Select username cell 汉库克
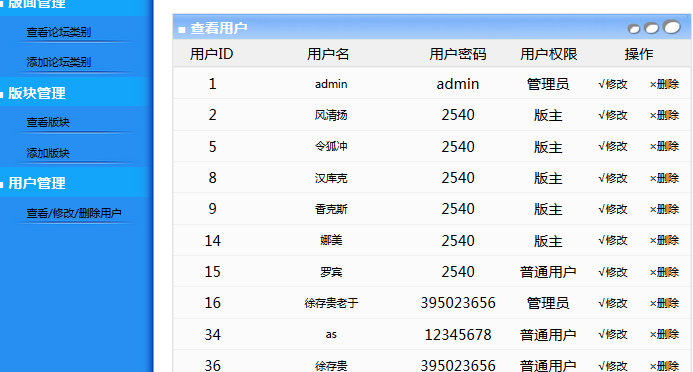This screenshot has height=372, width=693. point(331,178)
